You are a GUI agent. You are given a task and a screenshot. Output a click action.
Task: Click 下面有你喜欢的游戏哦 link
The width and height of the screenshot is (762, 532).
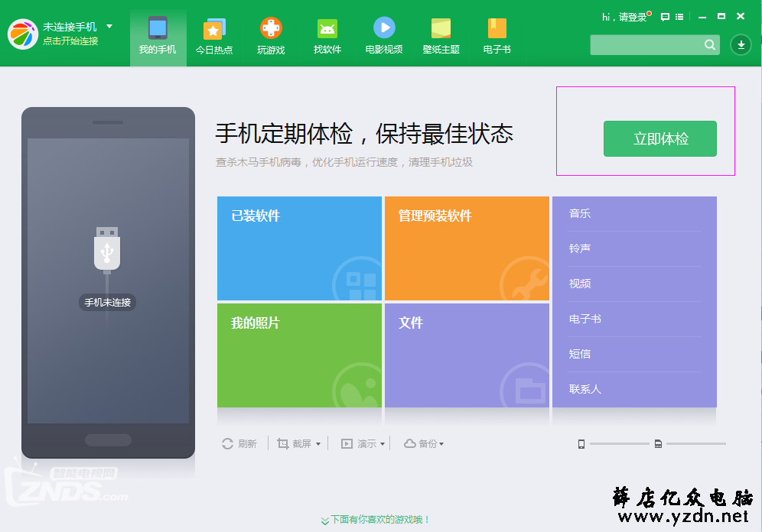point(376,520)
